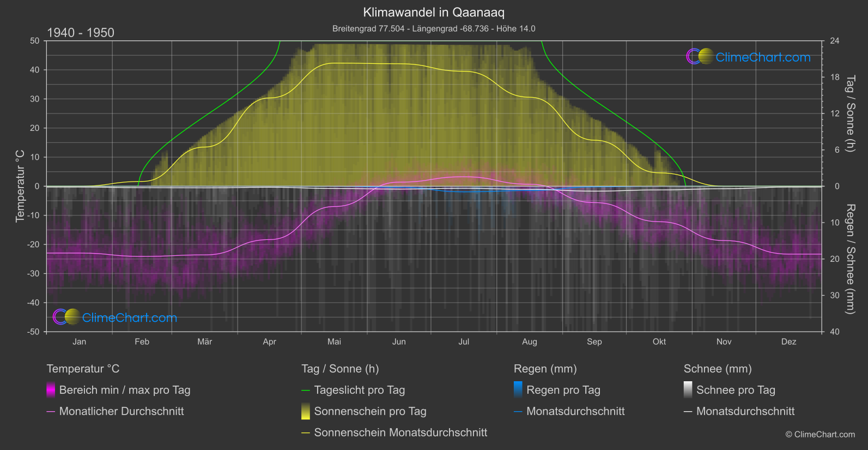The width and height of the screenshot is (868, 450).
Task: Click the 'Temperatur °C' legend heading
Action: [83, 369]
